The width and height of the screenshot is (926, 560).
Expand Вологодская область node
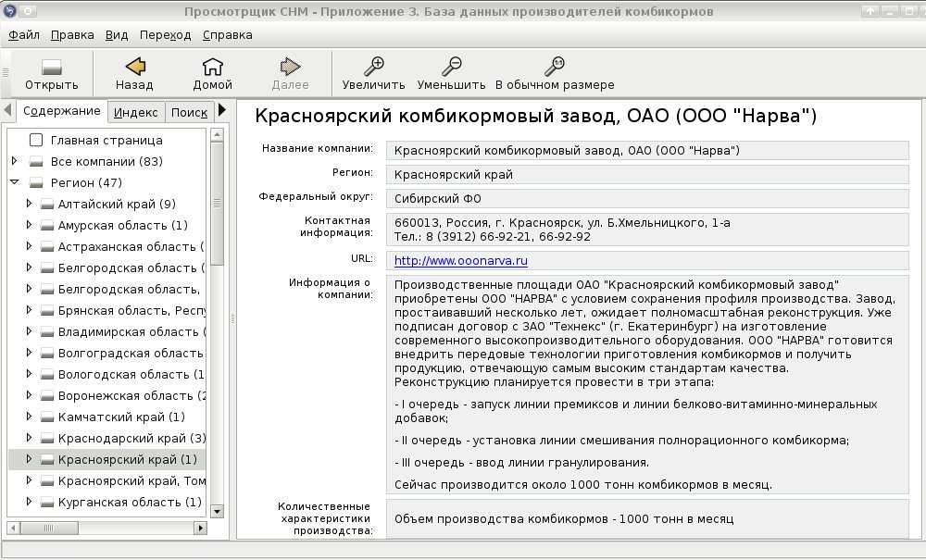pos(29,374)
